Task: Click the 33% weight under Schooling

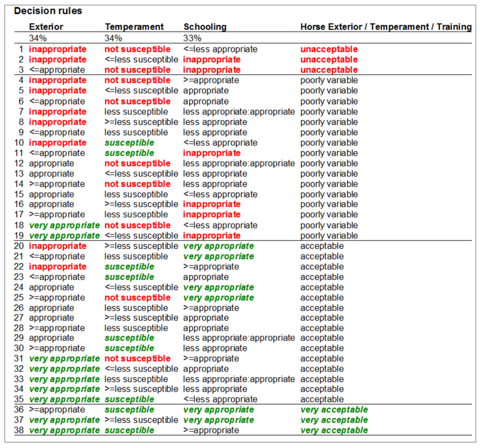Action: point(192,38)
